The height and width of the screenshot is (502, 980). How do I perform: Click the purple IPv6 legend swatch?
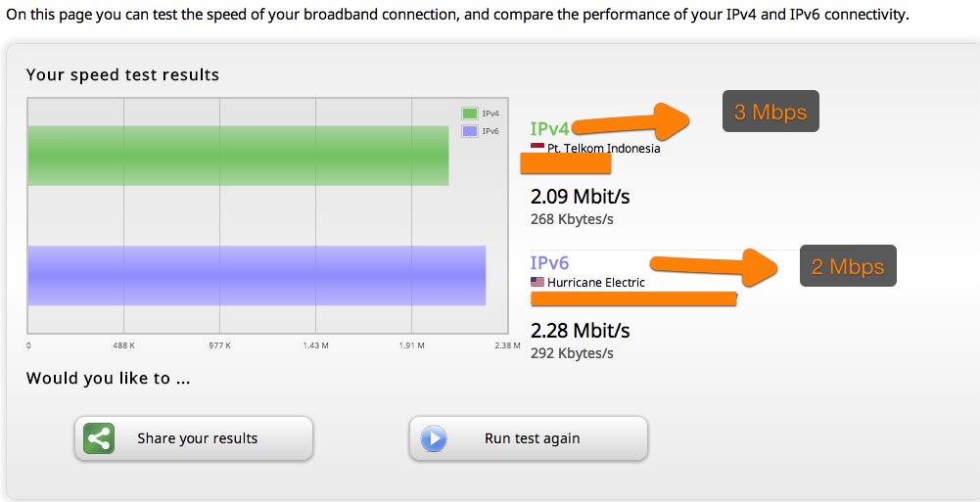tap(469, 131)
